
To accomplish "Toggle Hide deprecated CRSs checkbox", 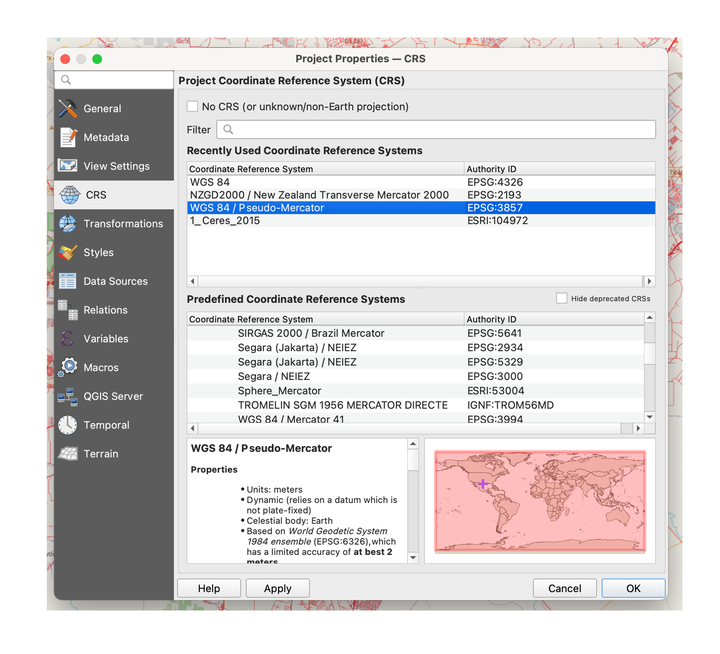I will click(x=561, y=298).
